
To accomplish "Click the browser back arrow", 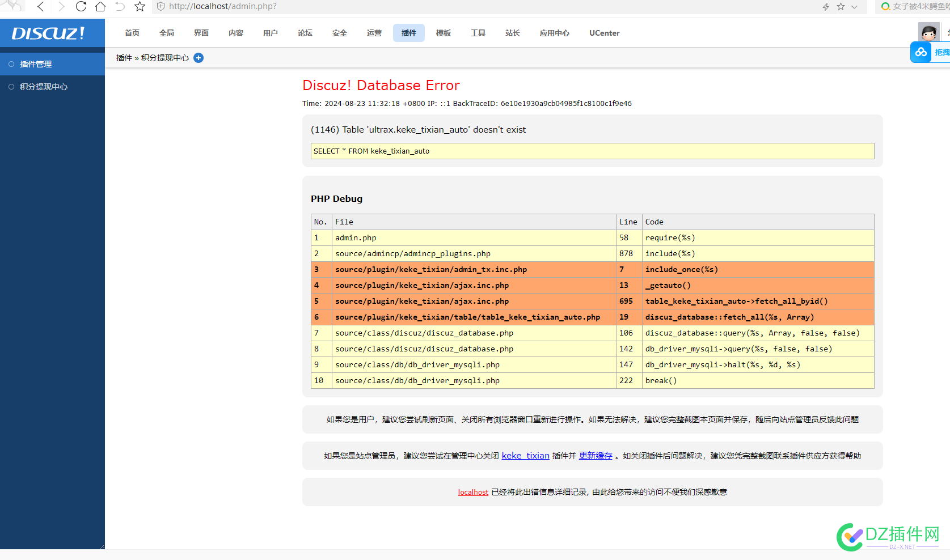I will tap(40, 7).
